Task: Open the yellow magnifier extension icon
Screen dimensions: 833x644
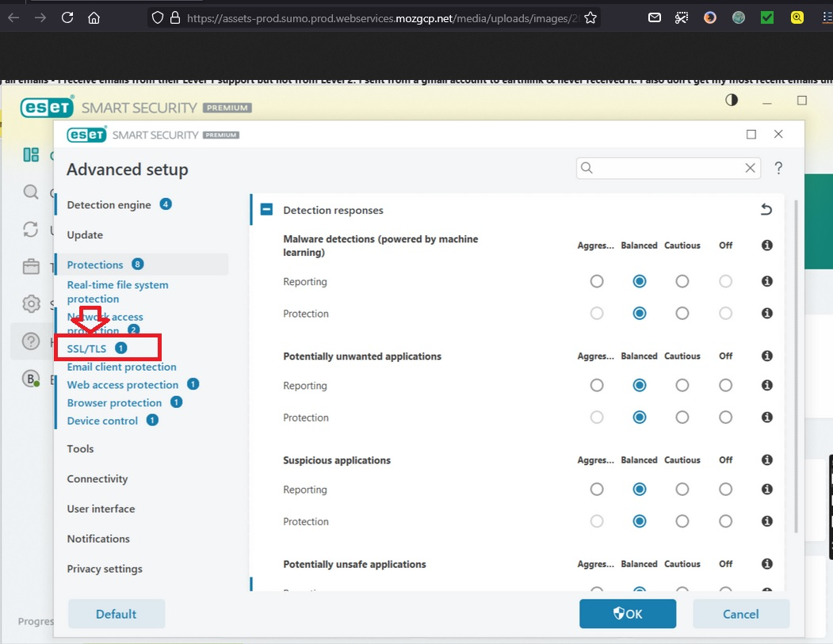Action: (797, 18)
